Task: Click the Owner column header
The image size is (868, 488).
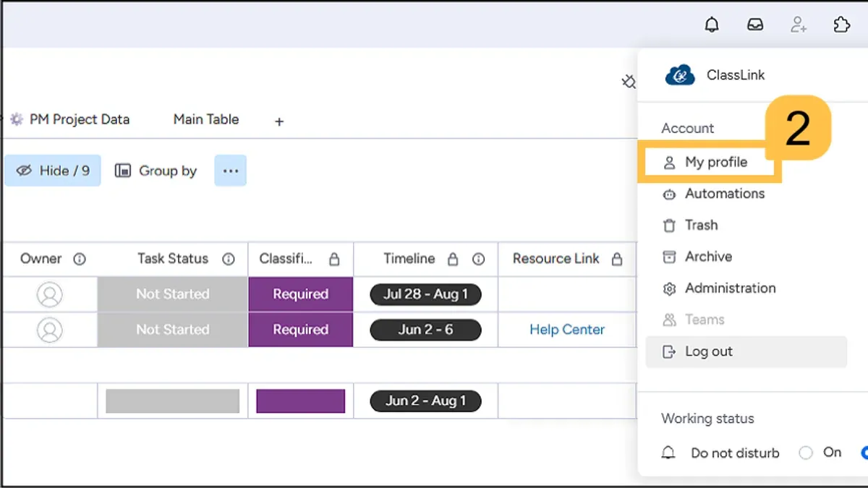Action: [x=41, y=259]
